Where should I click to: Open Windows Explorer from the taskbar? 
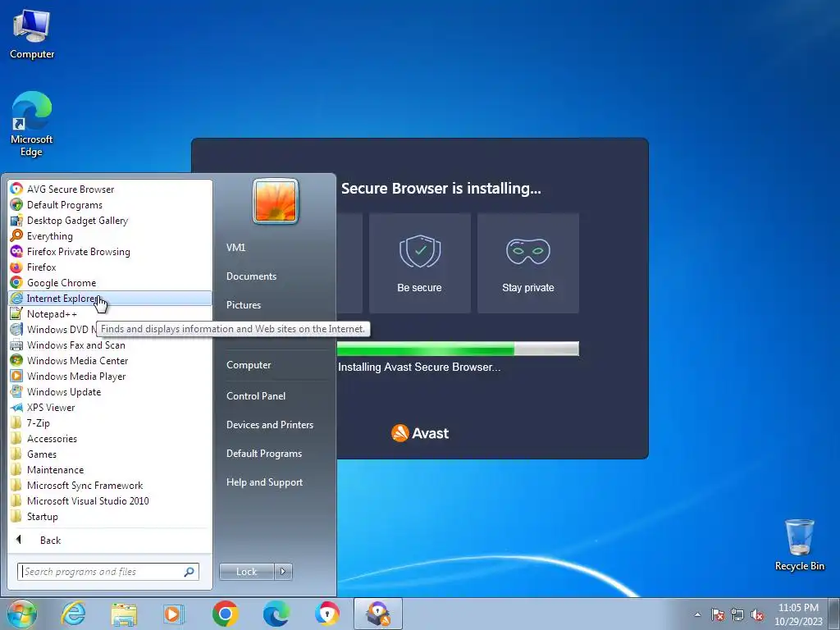click(x=124, y=614)
